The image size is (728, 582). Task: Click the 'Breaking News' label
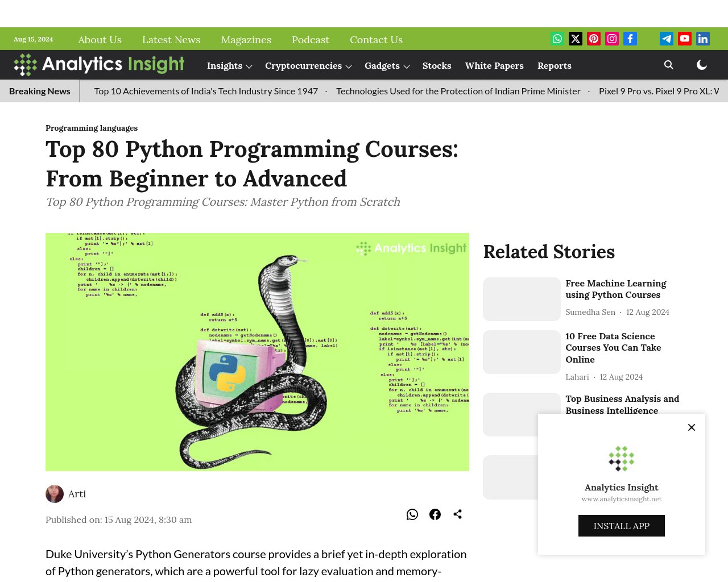point(40,91)
